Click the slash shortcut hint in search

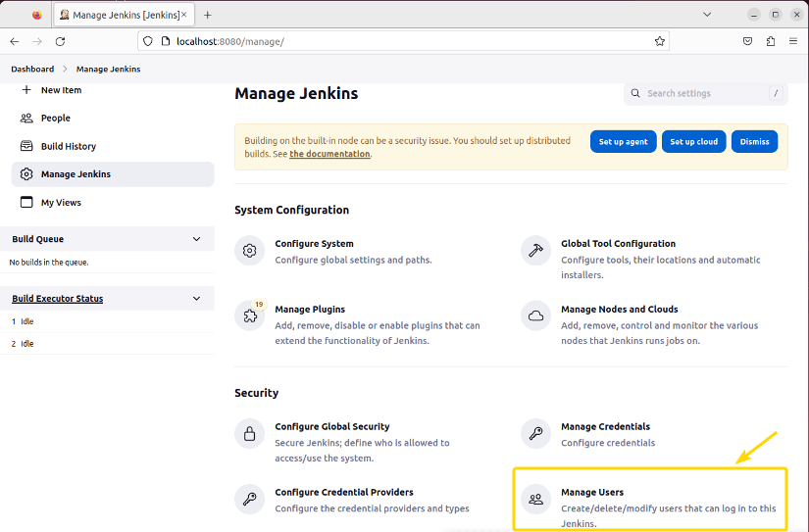tap(776, 93)
